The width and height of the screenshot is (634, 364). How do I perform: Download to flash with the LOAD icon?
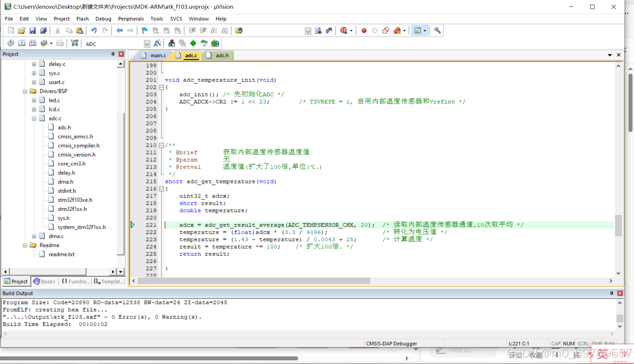coord(75,44)
